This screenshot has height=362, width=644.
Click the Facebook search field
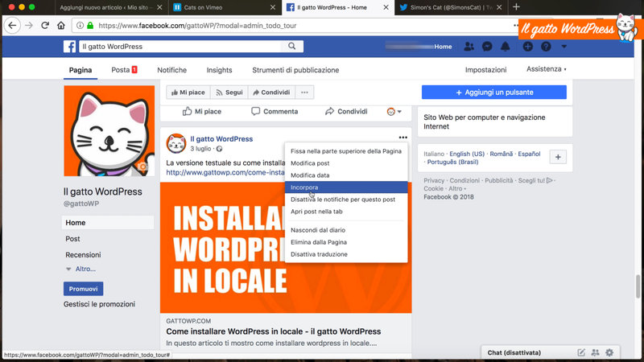tap(180, 47)
